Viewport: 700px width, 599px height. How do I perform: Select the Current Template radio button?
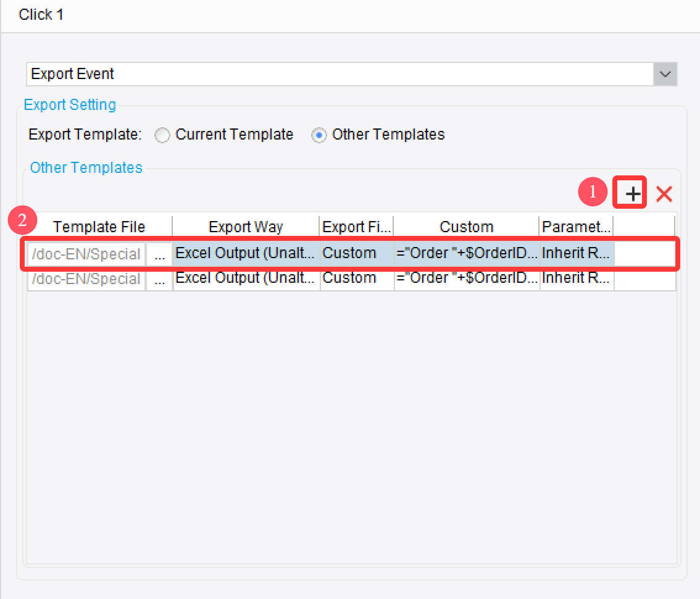click(162, 135)
